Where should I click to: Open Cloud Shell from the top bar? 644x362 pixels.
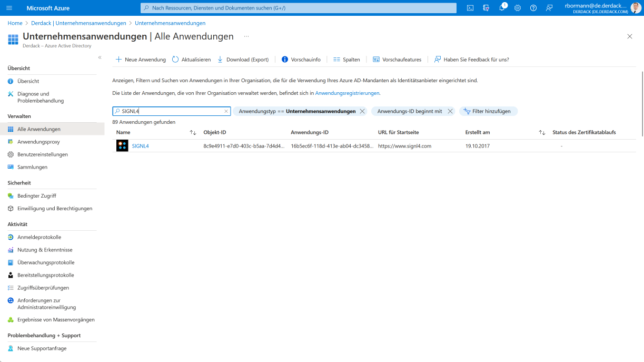[470, 8]
